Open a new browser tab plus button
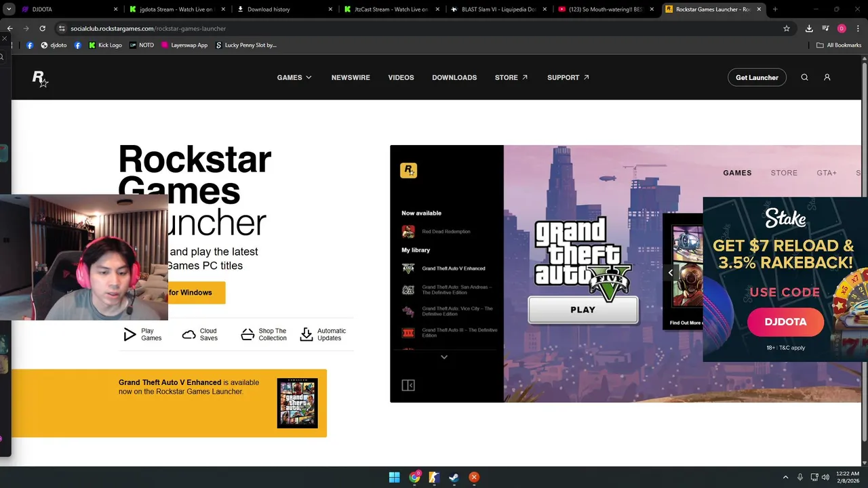The width and height of the screenshot is (868, 488). pyautogui.click(x=775, y=9)
